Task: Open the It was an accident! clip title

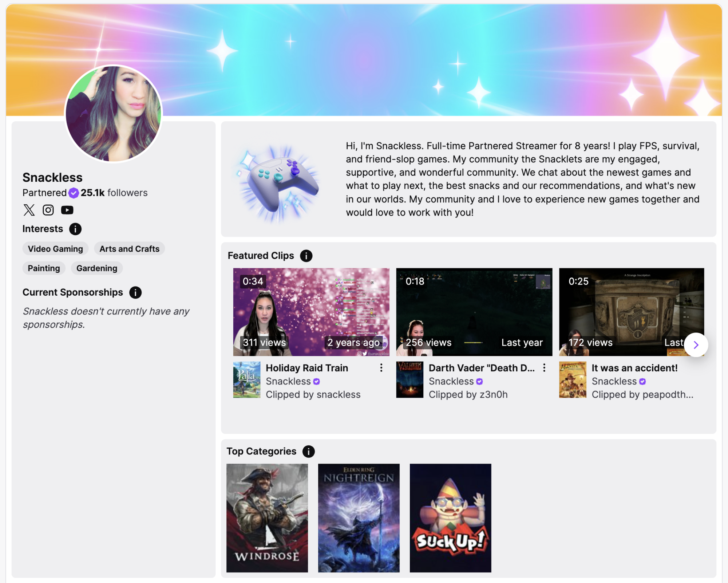Action: pos(634,368)
